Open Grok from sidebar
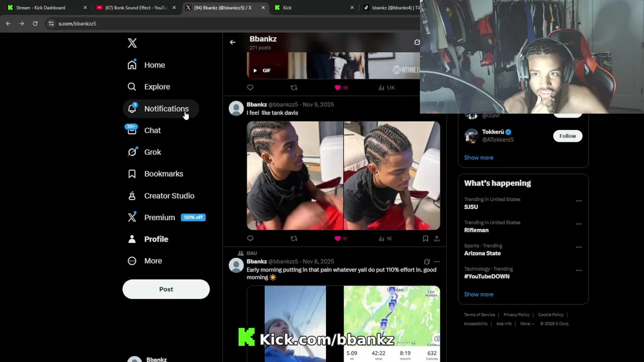Screen dimensions: 644x362 coord(144,152)
